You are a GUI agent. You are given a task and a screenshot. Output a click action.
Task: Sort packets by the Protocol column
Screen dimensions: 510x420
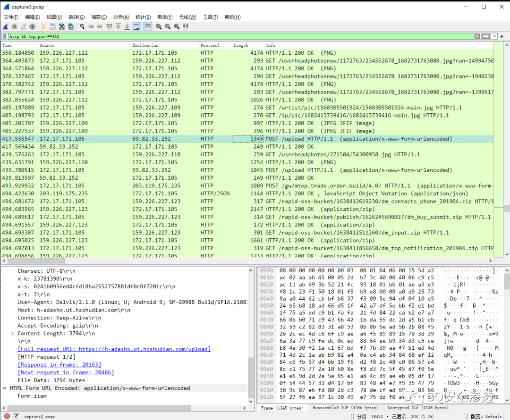pyautogui.click(x=215, y=45)
